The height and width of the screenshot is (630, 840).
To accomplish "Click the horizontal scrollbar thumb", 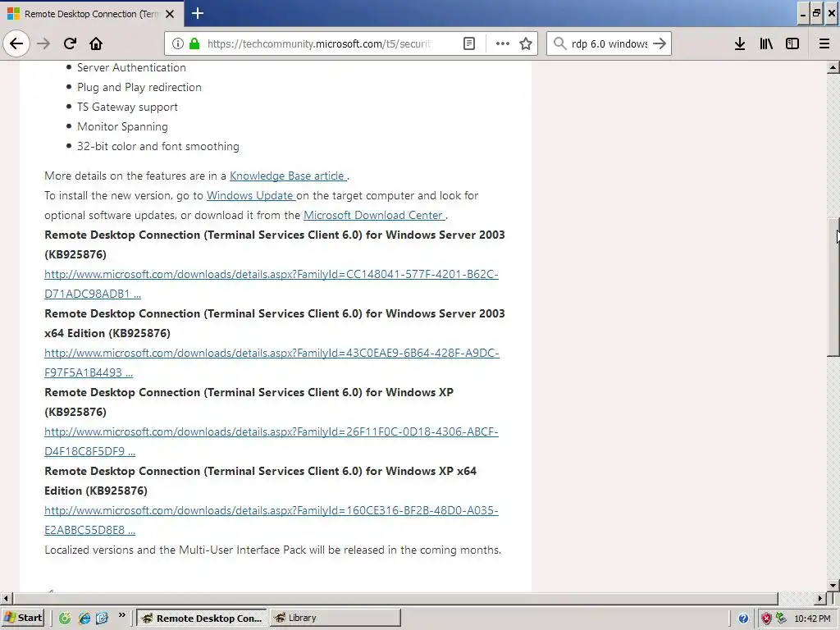I will click(395, 598).
